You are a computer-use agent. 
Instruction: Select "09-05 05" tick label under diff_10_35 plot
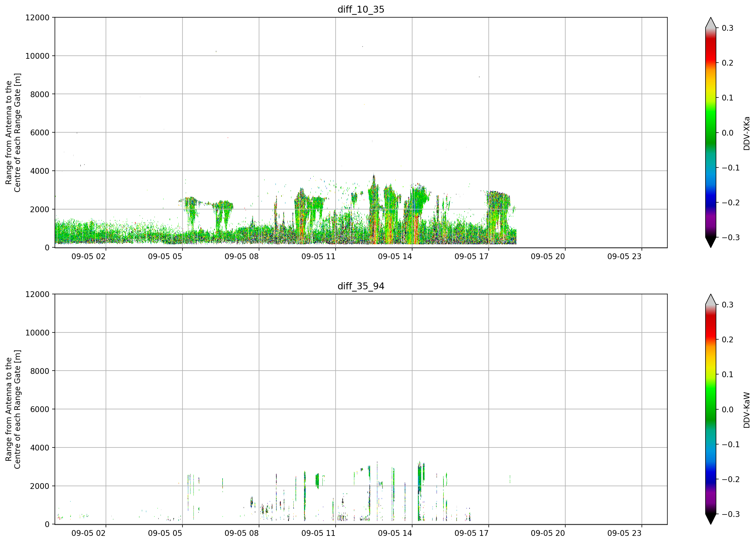coord(165,256)
